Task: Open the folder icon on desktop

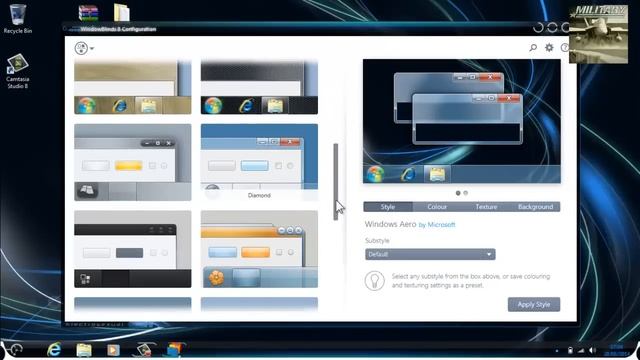Action: tap(122, 12)
